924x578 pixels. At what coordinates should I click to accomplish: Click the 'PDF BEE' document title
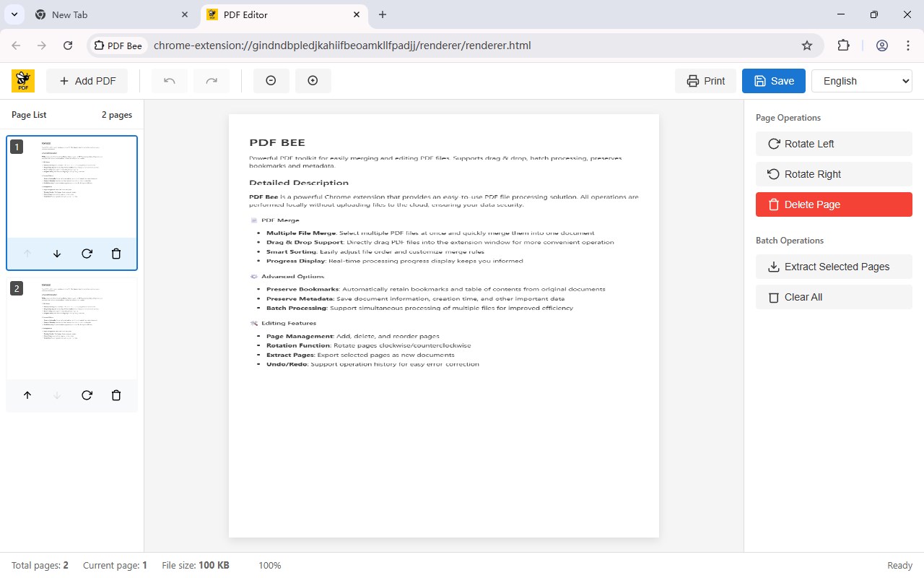click(x=277, y=142)
